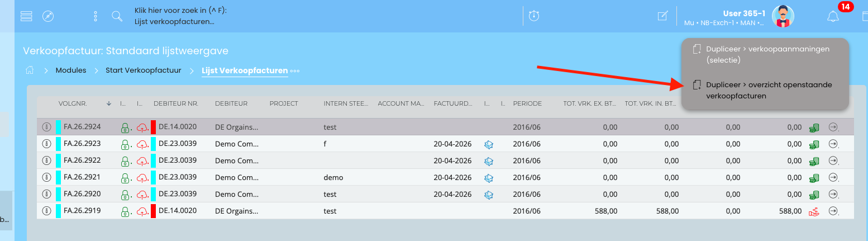The height and width of the screenshot is (241, 868).
Task: Click red cloud upload icon on FA.26.2923
Action: point(142,144)
